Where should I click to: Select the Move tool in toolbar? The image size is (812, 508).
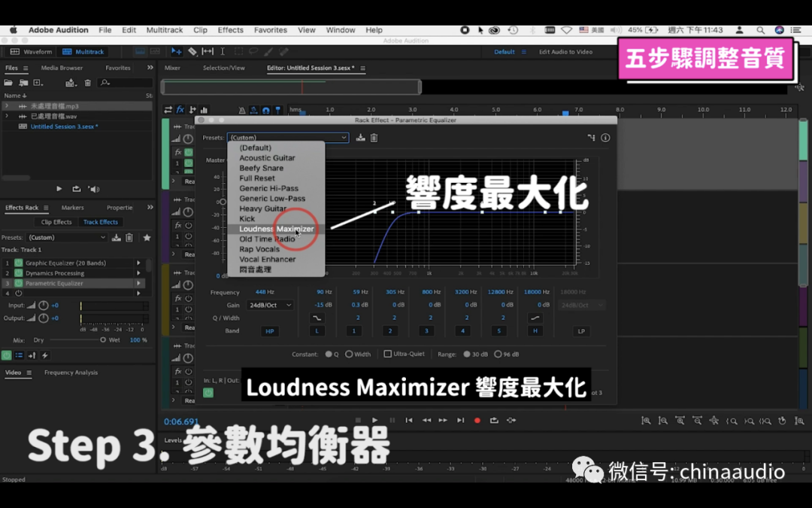click(176, 51)
